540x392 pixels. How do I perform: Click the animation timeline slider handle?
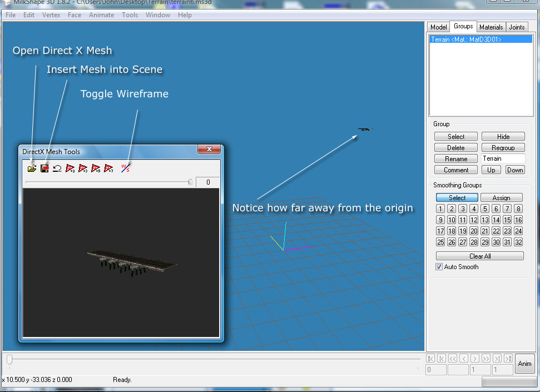click(9, 360)
